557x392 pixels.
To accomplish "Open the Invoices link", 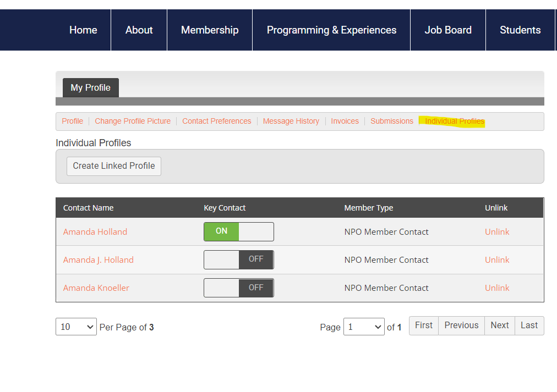I will point(345,122).
